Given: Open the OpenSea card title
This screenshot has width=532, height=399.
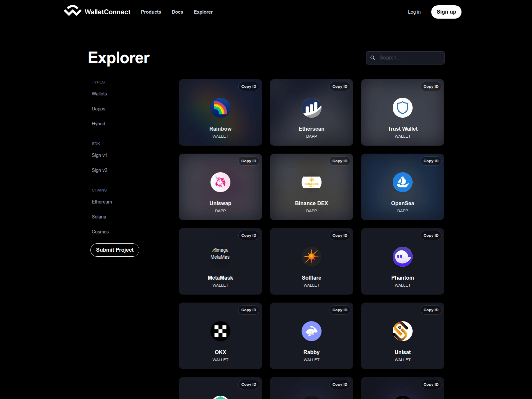Looking at the screenshot, I should [403, 203].
